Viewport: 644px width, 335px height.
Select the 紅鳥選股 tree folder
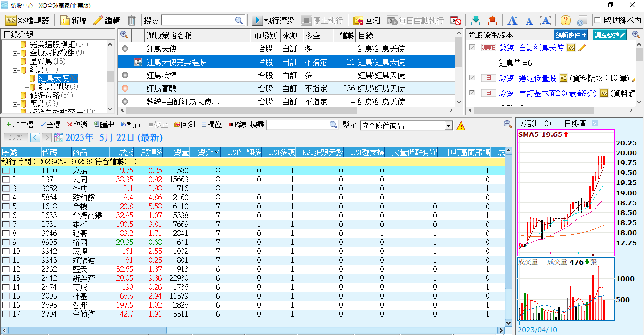click(x=54, y=87)
